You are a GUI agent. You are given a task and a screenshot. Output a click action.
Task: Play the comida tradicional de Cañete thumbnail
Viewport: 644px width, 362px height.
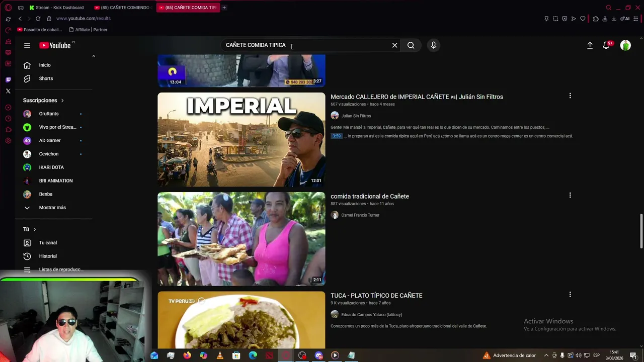point(242,239)
